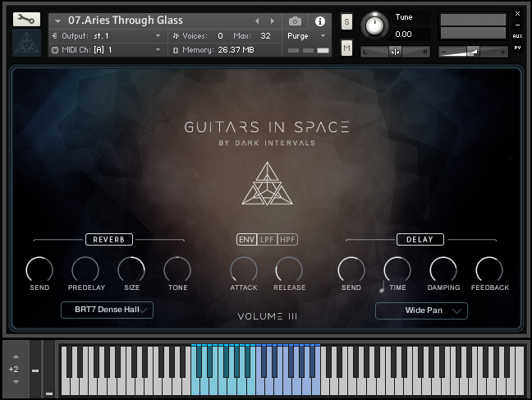Click the output volume slider
Screen dimensions: 532x400
tap(473, 52)
